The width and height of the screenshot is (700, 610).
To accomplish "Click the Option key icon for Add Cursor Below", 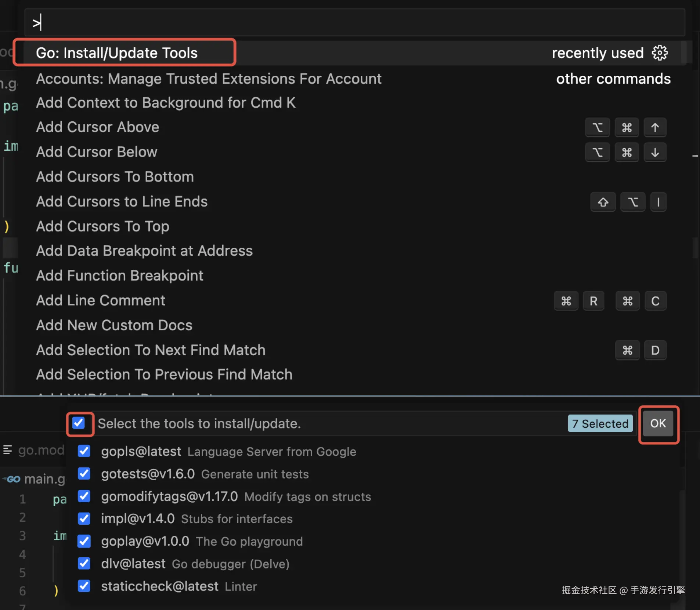I will pos(598,152).
